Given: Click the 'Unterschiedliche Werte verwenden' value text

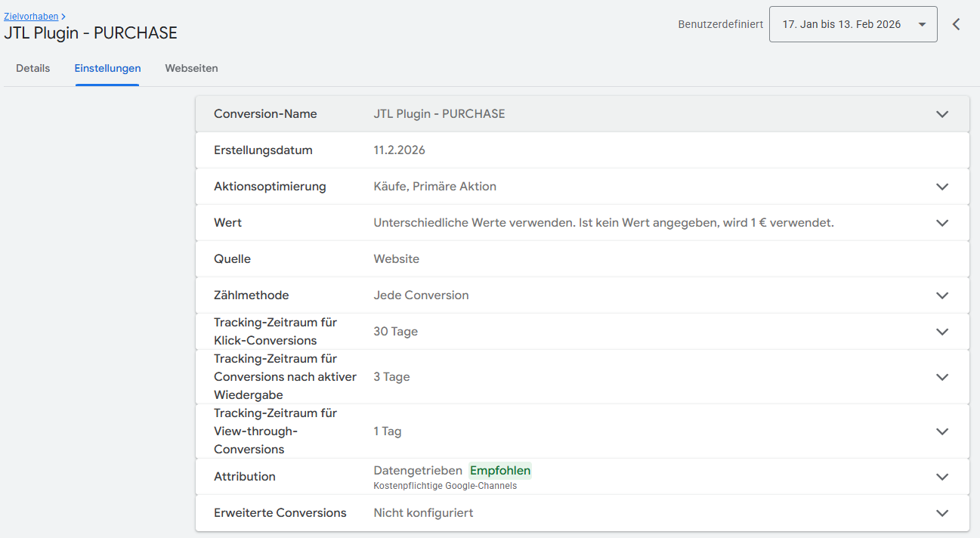Looking at the screenshot, I should click(x=604, y=223).
